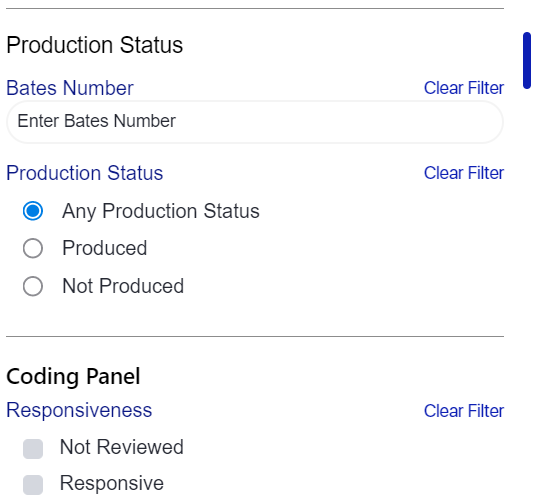Click the Responsiveness filter label
Screen dimensions: 534x501
click(79, 410)
